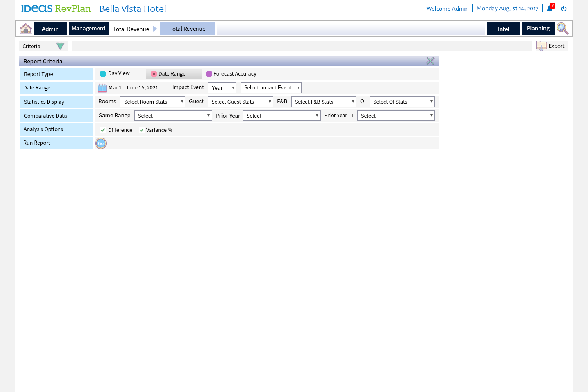
Task: Open the Select Room Stats dropdown
Action: tap(153, 102)
